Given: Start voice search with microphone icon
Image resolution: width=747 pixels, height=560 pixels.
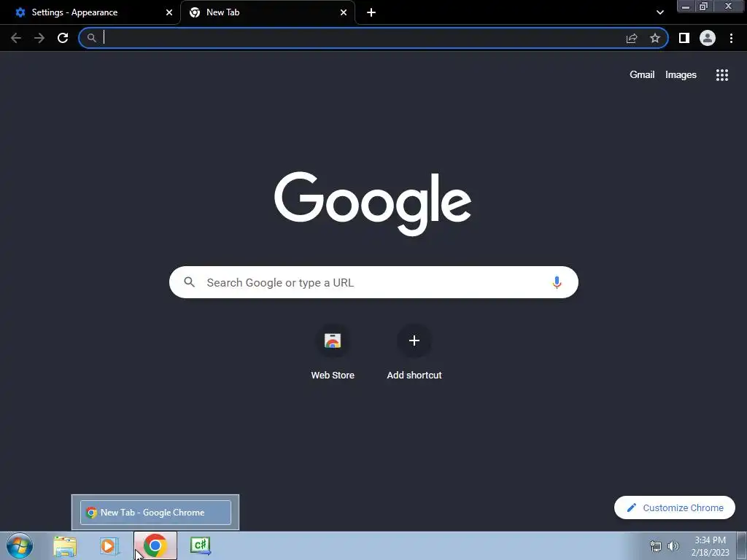Looking at the screenshot, I should 557,282.
